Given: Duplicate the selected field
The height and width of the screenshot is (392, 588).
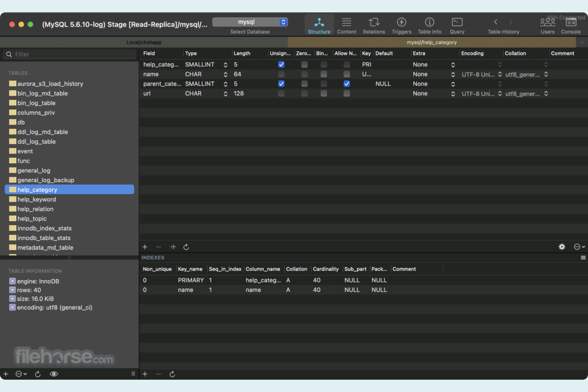Looking at the screenshot, I should (x=173, y=247).
